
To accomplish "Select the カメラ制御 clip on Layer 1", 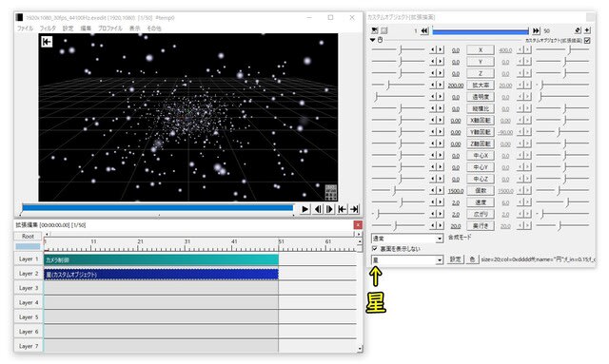I will pyautogui.click(x=161, y=260).
